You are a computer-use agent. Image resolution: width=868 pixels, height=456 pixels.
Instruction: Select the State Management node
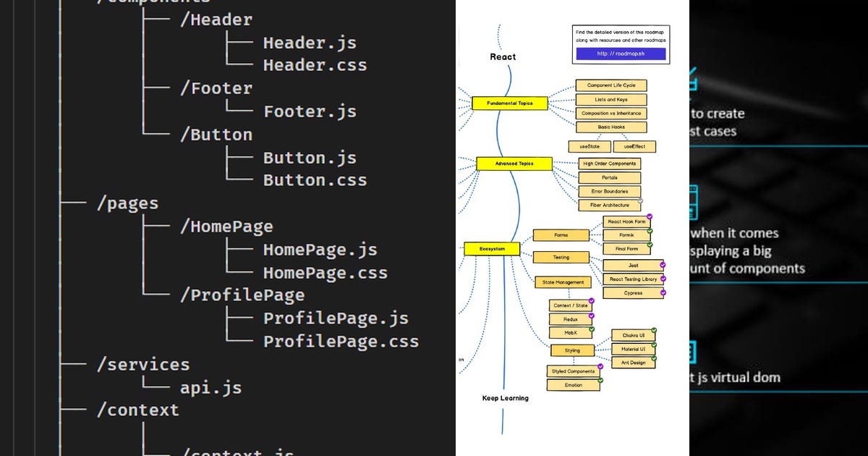[x=563, y=282]
